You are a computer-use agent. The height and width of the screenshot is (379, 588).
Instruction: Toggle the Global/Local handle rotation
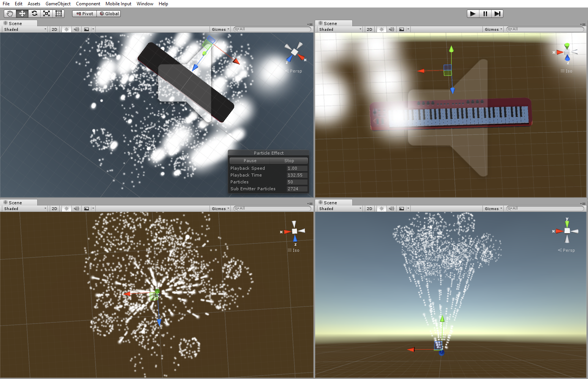[109, 14]
